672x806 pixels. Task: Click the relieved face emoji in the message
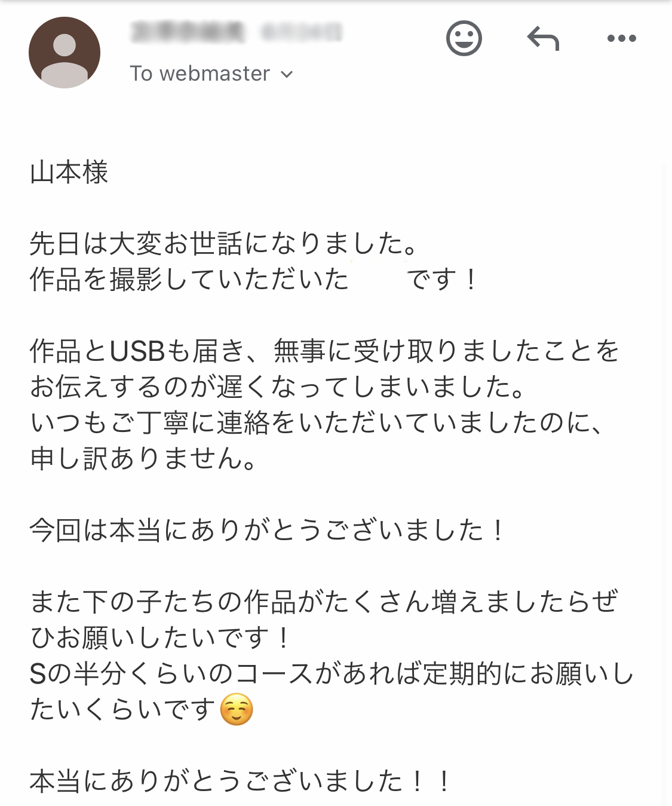[x=237, y=710]
